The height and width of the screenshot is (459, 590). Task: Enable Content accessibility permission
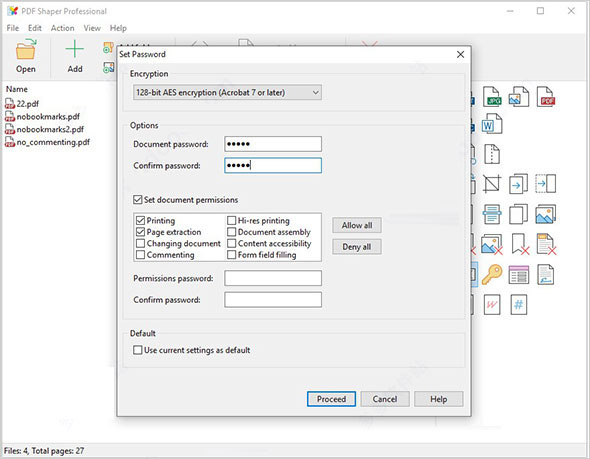pos(231,243)
